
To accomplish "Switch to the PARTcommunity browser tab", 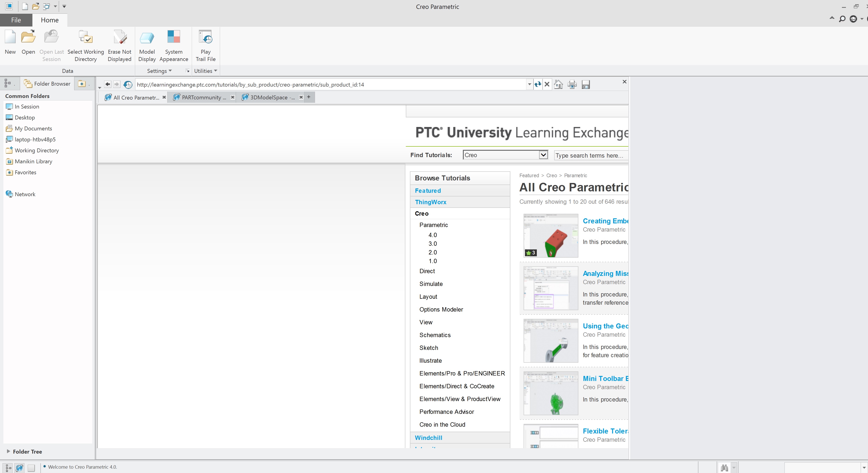I will point(204,98).
